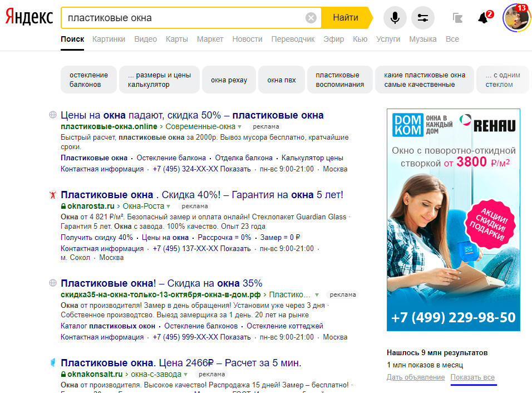Open Получить скидку 40% sitelink
Viewport: 532px width, 393px height.
tap(97, 237)
